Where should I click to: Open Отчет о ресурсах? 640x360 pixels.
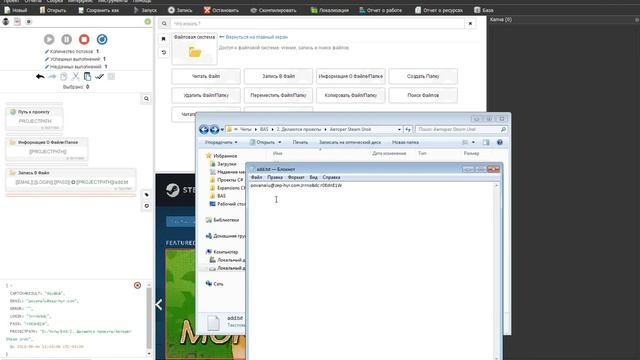(x=439, y=10)
